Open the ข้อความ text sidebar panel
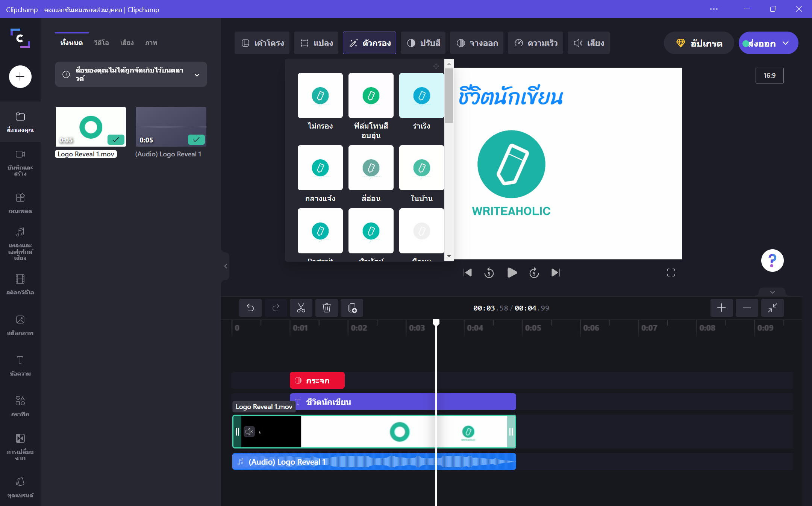This screenshot has width=812, height=506. pos(20,365)
